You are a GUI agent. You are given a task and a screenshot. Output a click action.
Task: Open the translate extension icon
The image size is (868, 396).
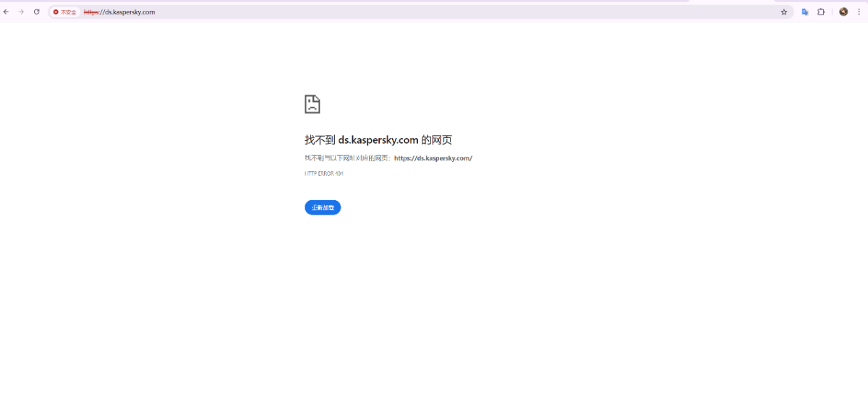[x=805, y=12]
